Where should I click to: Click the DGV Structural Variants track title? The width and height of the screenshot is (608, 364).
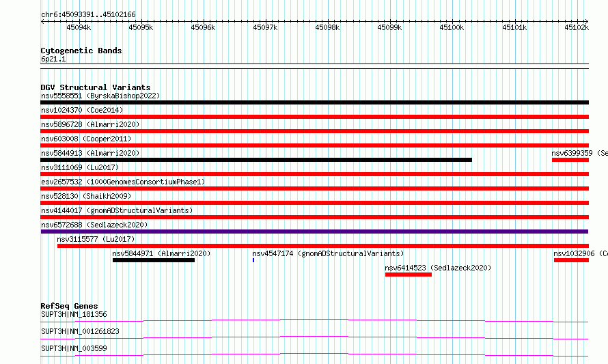coord(96,87)
